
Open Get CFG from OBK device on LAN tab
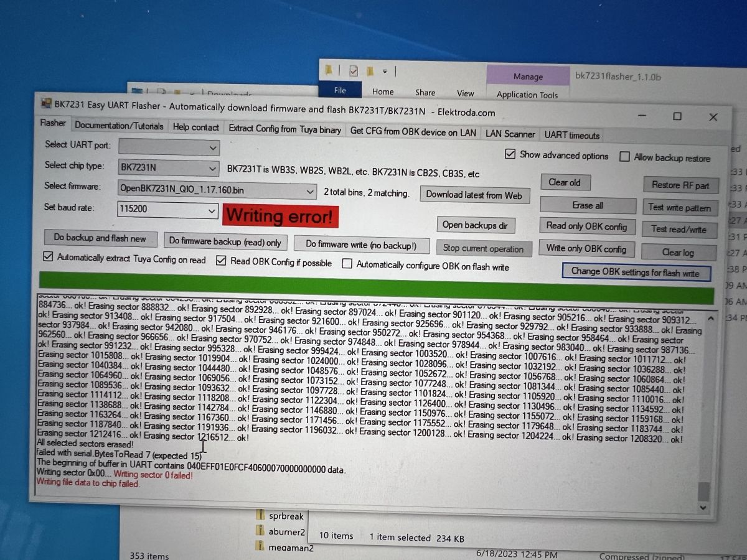pos(413,131)
